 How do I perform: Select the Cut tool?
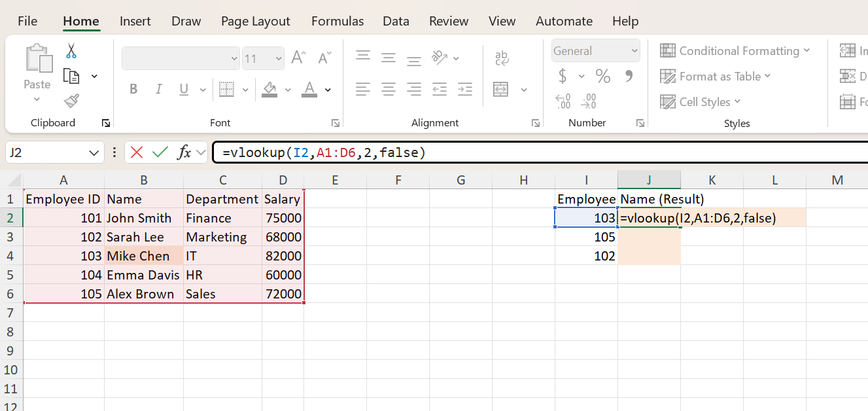[71, 50]
